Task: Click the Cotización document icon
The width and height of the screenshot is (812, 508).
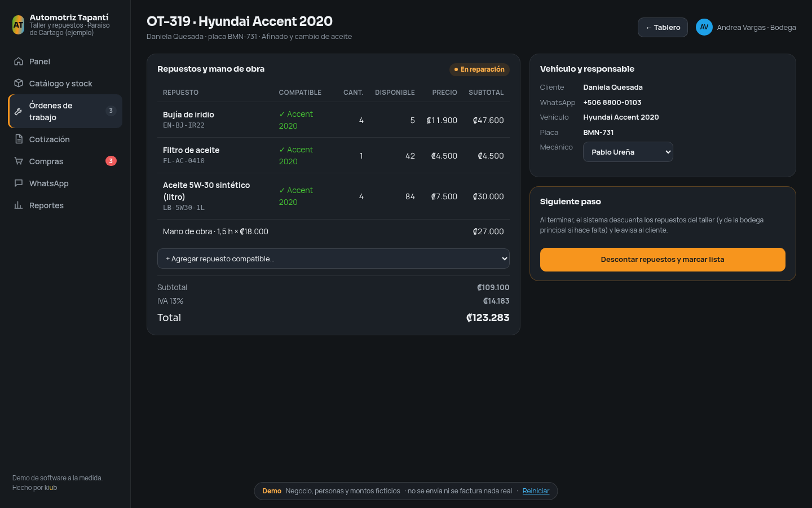Action: coord(19,139)
